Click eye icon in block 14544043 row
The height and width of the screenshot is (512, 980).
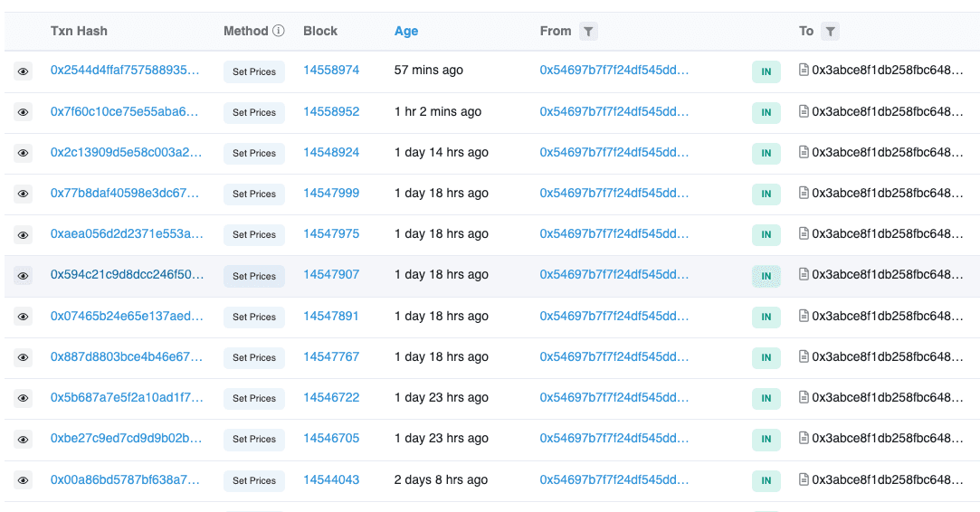24,480
